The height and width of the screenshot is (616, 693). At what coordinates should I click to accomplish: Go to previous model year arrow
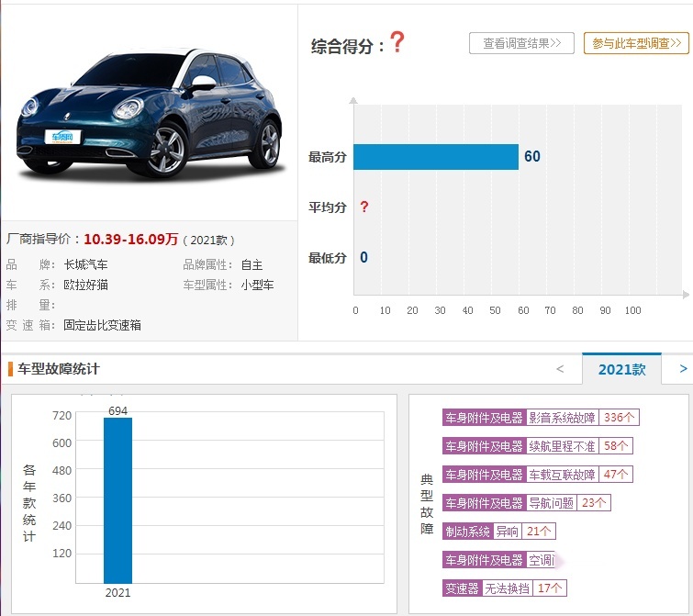tap(560, 369)
